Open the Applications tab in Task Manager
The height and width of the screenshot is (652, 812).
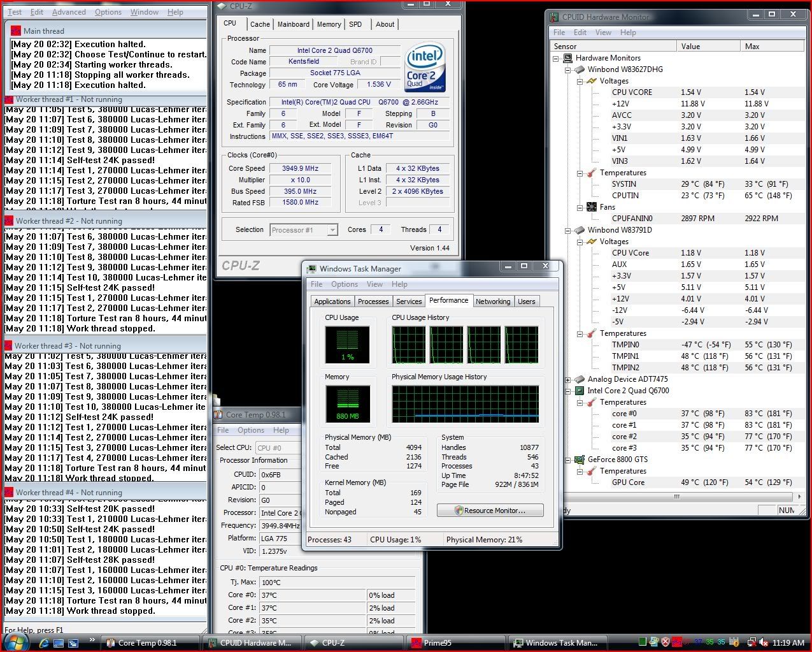332,301
